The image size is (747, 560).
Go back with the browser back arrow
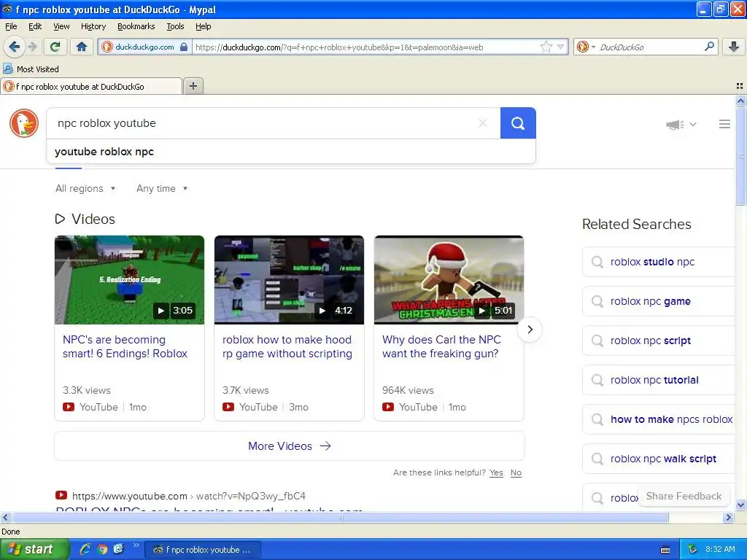point(14,47)
